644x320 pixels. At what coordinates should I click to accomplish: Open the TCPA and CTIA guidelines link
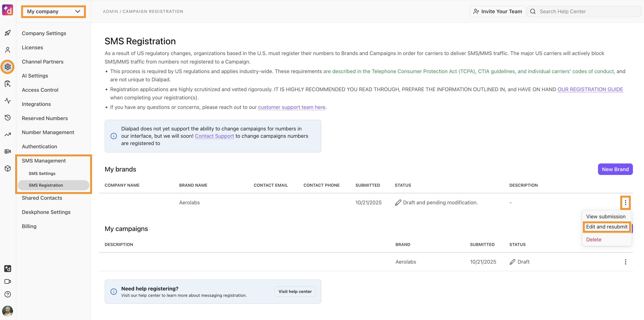coord(469,71)
